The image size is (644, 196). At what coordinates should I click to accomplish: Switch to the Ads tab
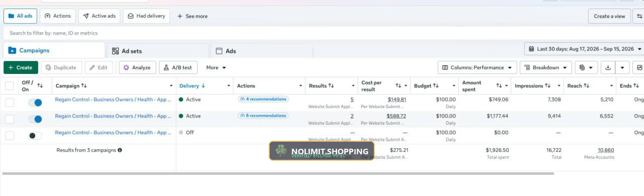[x=262, y=51]
